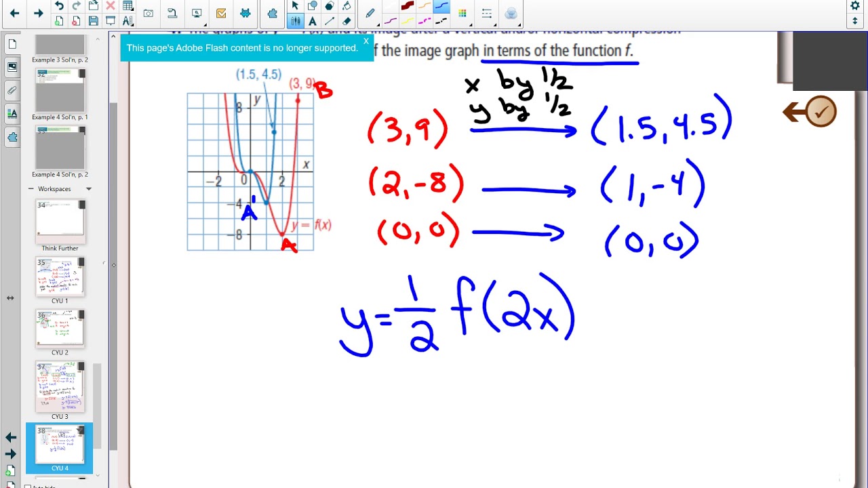Open the Add-ons sidebar tab
868x488 pixels.
pos(12,136)
